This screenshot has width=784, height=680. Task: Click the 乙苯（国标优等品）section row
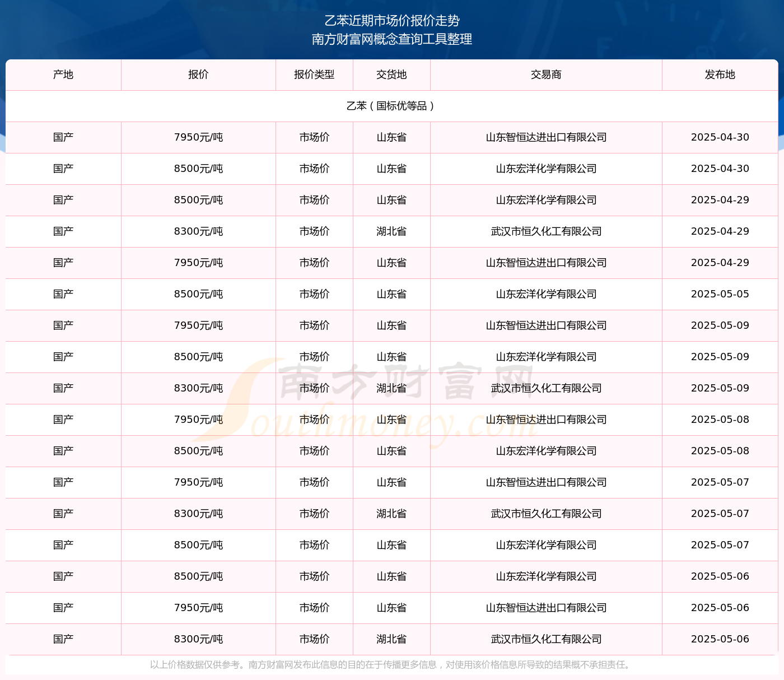392,106
